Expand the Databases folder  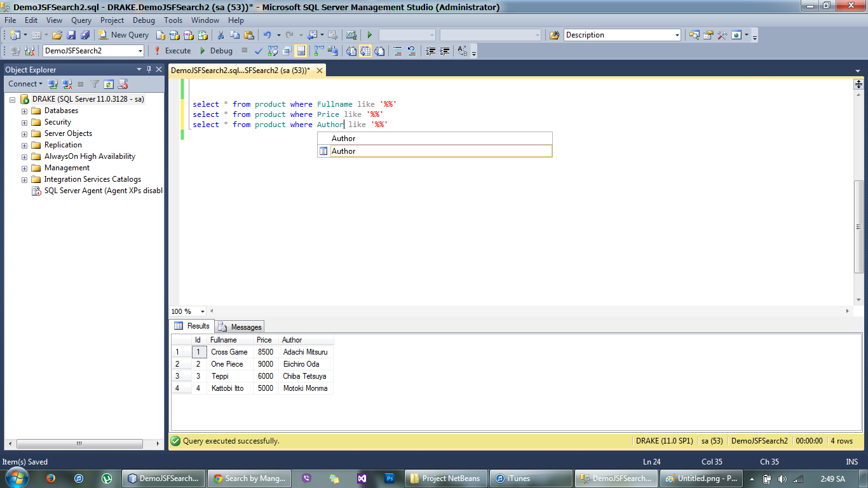click(x=25, y=111)
